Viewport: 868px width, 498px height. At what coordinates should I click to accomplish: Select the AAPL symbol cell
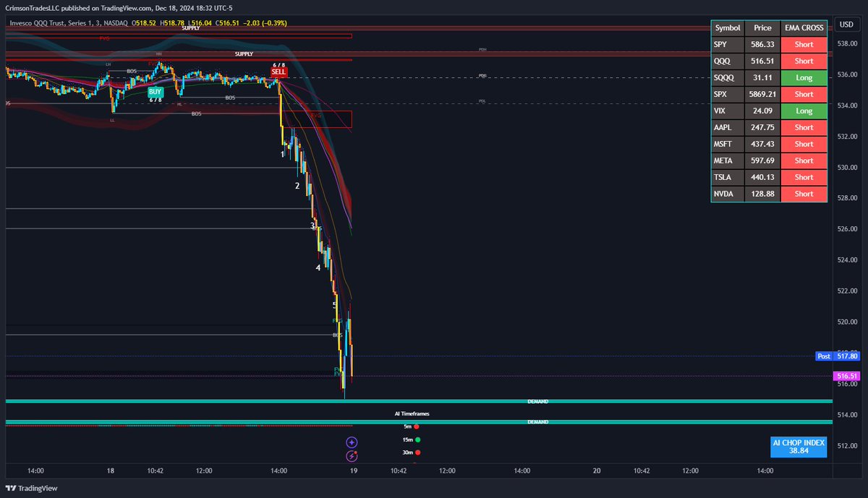(728, 127)
